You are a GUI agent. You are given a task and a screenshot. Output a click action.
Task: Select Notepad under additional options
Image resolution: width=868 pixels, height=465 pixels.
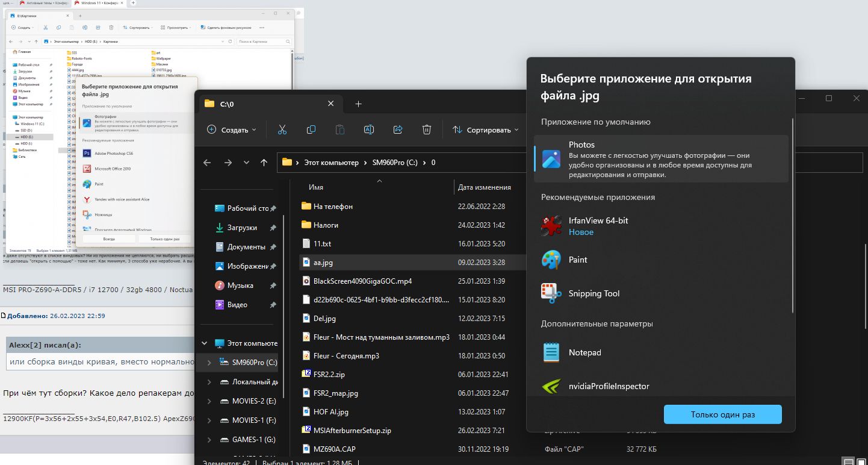pos(661,352)
